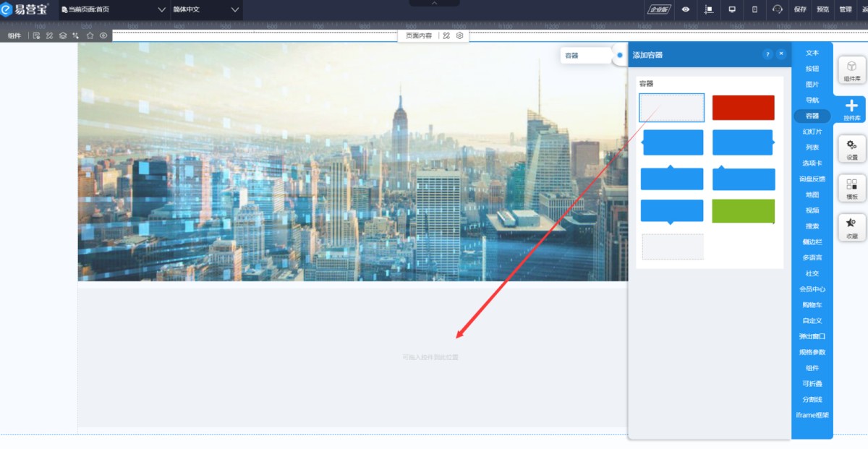The width and height of the screenshot is (868, 449).
Task: Click the 企业版 edition badge
Action: [x=659, y=9]
